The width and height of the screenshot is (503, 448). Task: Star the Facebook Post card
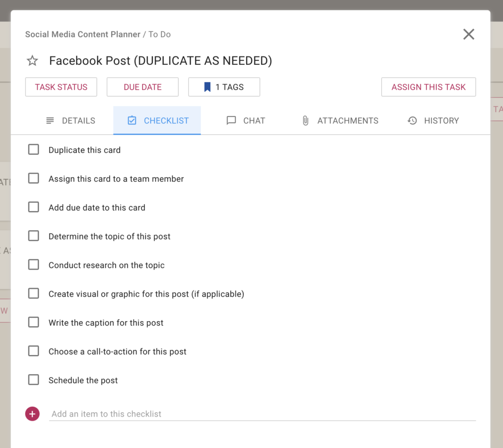click(32, 60)
